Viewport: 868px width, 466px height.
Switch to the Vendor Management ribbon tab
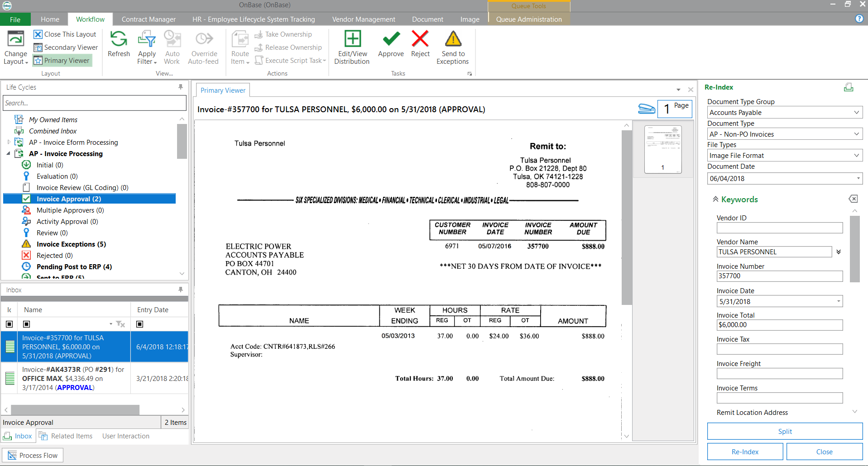click(363, 19)
